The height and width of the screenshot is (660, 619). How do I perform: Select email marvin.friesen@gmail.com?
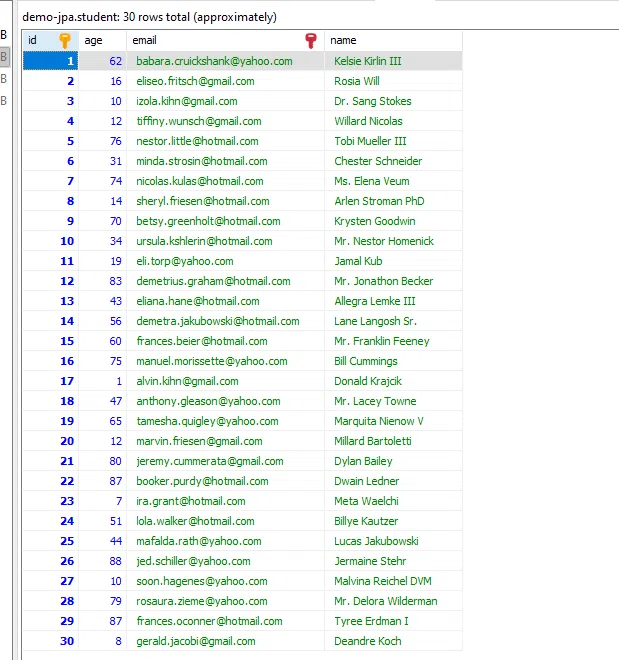coord(199,441)
